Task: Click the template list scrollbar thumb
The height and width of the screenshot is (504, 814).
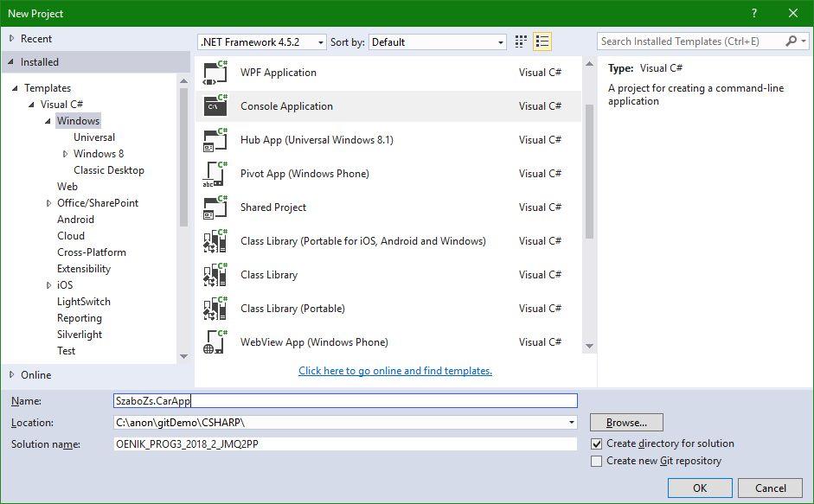Action: [x=589, y=171]
